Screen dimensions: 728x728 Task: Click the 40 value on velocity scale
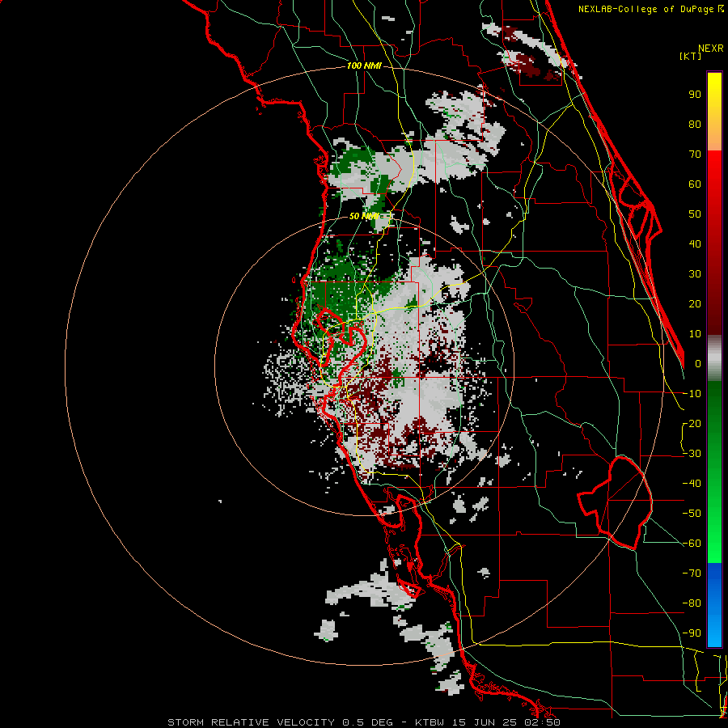click(x=695, y=243)
